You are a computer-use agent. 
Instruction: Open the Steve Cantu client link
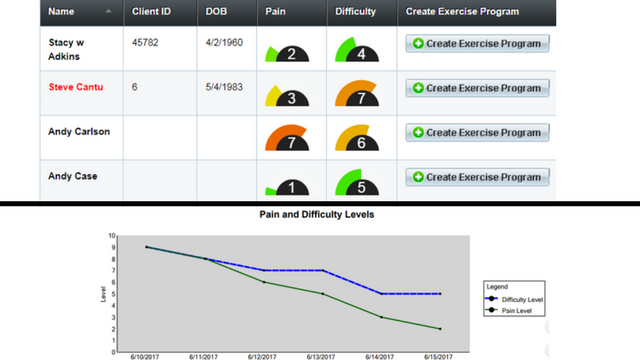tap(76, 87)
